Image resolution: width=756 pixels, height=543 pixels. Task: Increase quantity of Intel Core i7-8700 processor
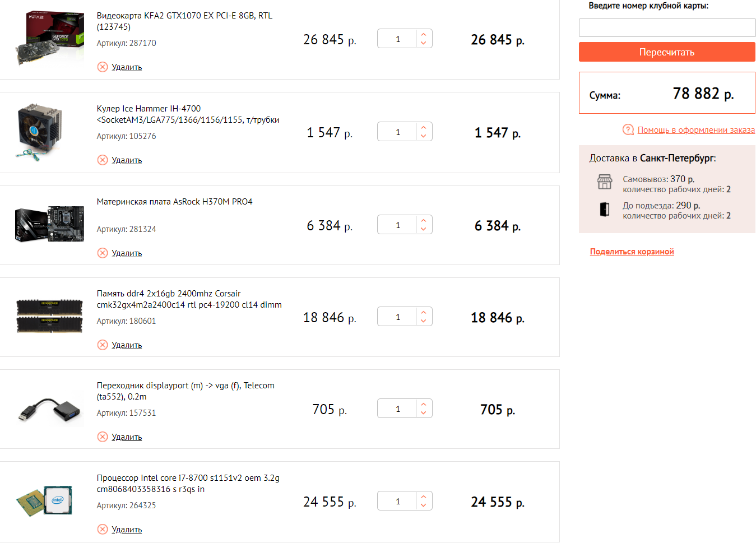[x=424, y=497]
